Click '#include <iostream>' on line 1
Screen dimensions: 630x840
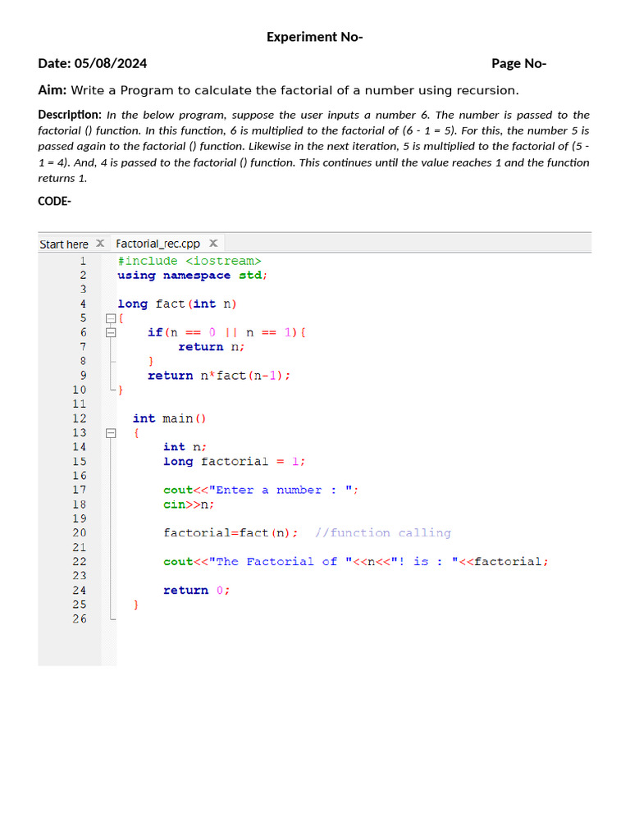point(189,261)
